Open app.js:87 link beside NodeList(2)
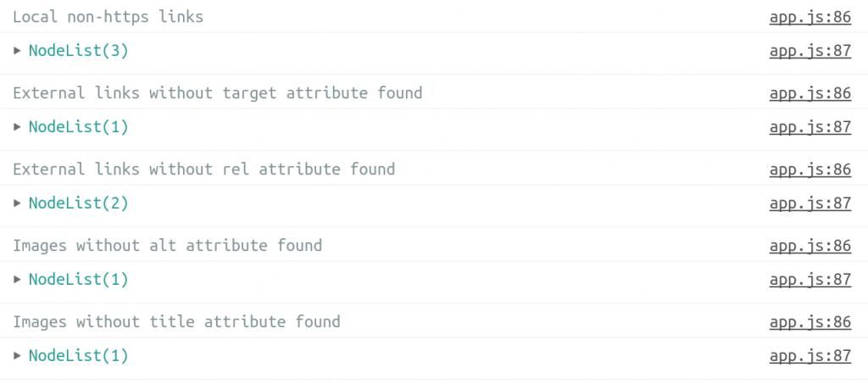The width and height of the screenshot is (868, 384). 810,203
